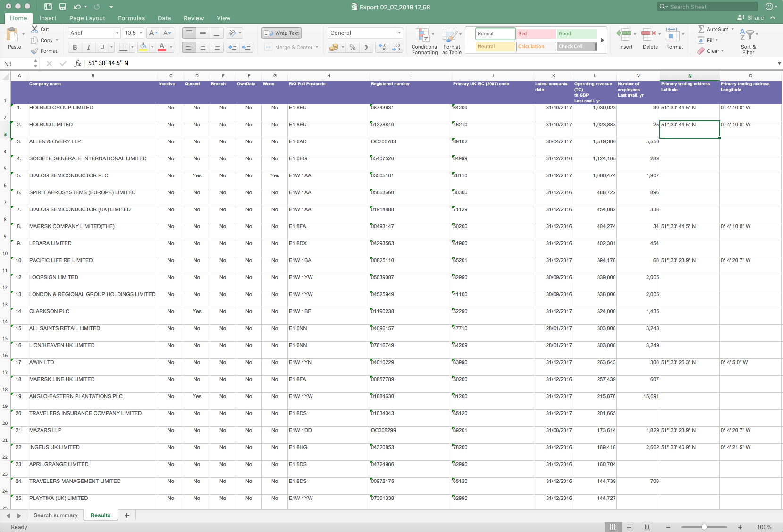The width and height of the screenshot is (783, 532).
Task: Click the Increase Decimal icon
Action: [382, 47]
